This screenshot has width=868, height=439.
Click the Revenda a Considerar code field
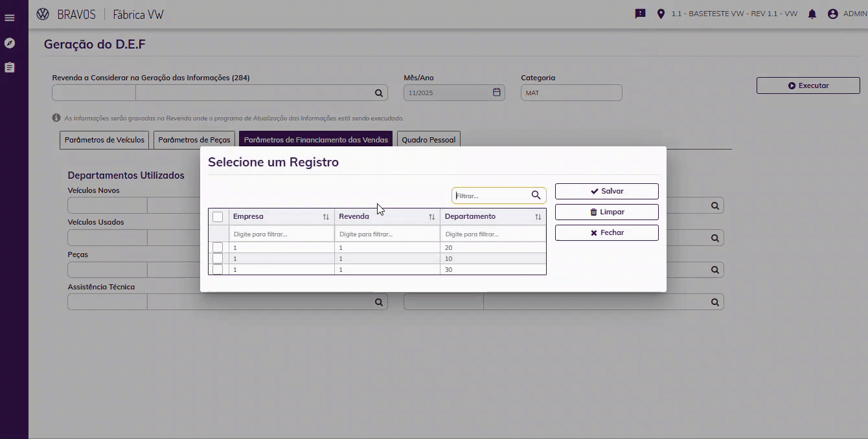[x=94, y=93]
